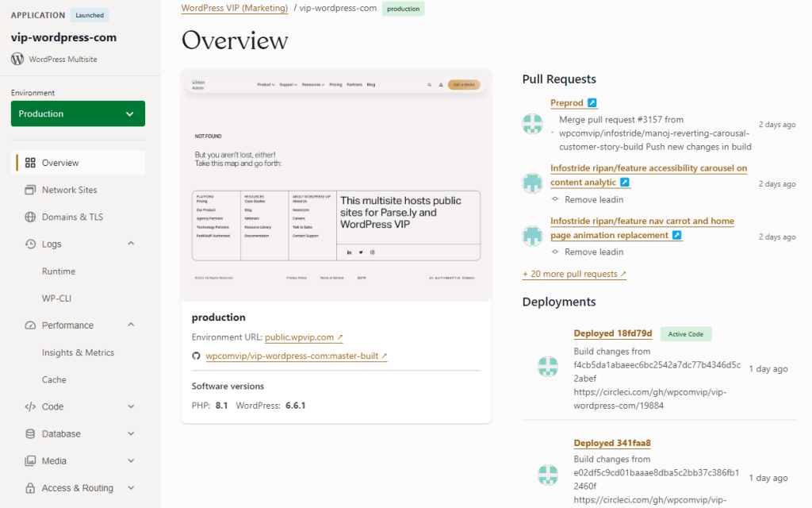Open the Production environment dropdown
Viewport: 812px width, 508px height.
coord(78,114)
